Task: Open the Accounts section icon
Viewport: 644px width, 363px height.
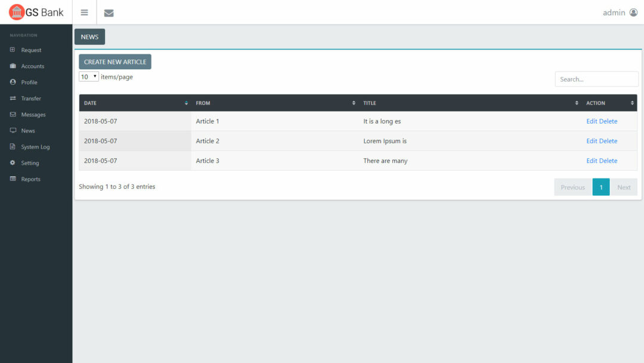Action: 13,66
